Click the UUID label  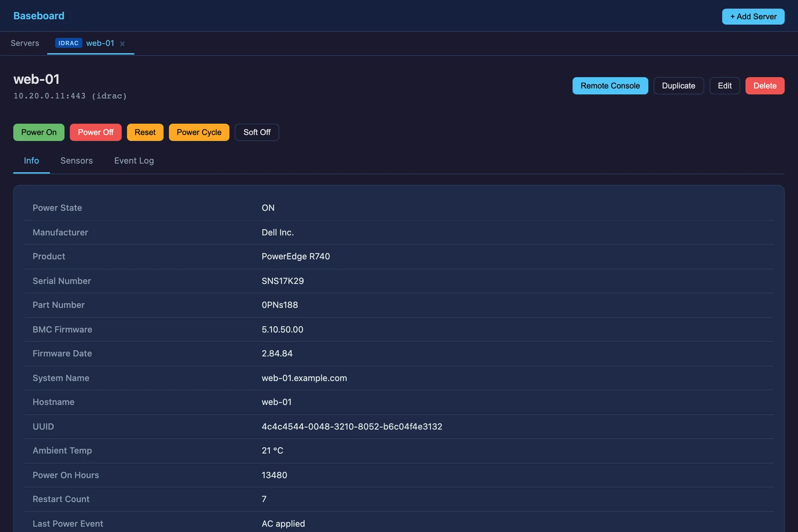(x=43, y=427)
